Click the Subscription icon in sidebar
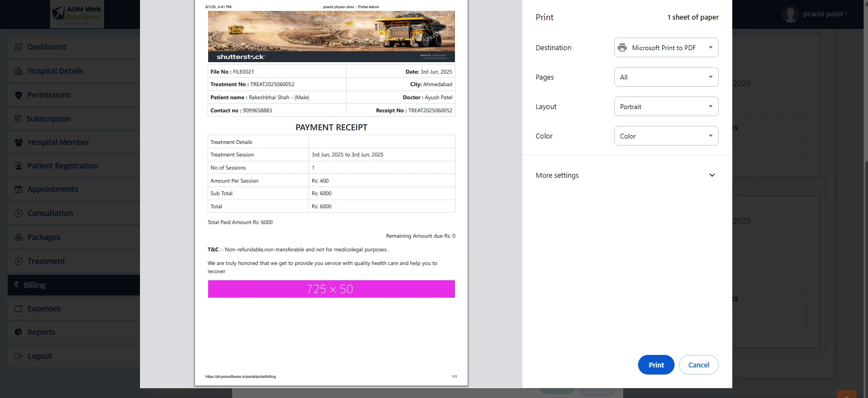This screenshot has width=868, height=398. pyautogui.click(x=18, y=119)
